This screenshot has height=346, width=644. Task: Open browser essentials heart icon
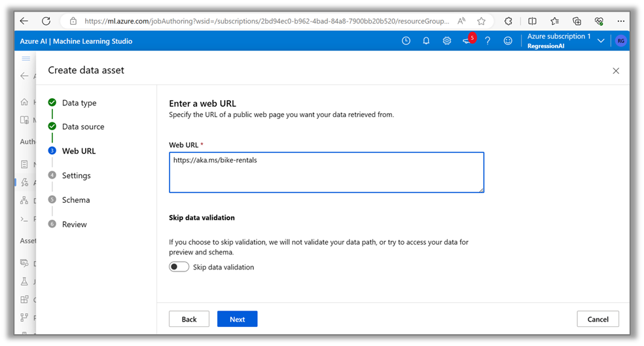(599, 21)
